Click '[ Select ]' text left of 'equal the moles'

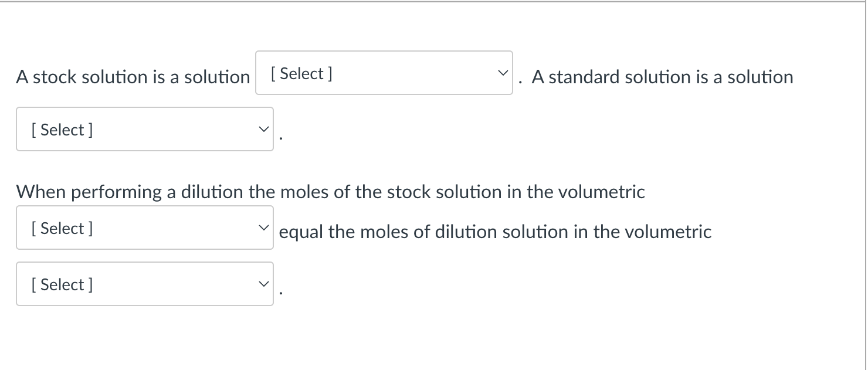(62, 229)
